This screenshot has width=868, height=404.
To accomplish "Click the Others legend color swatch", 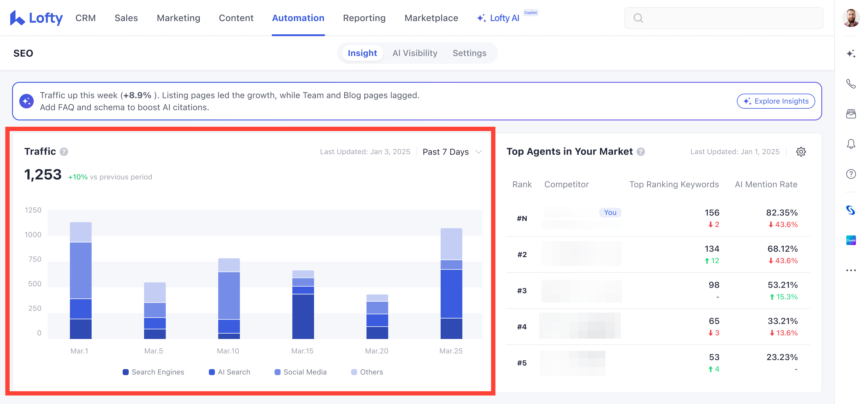I will 354,372.
